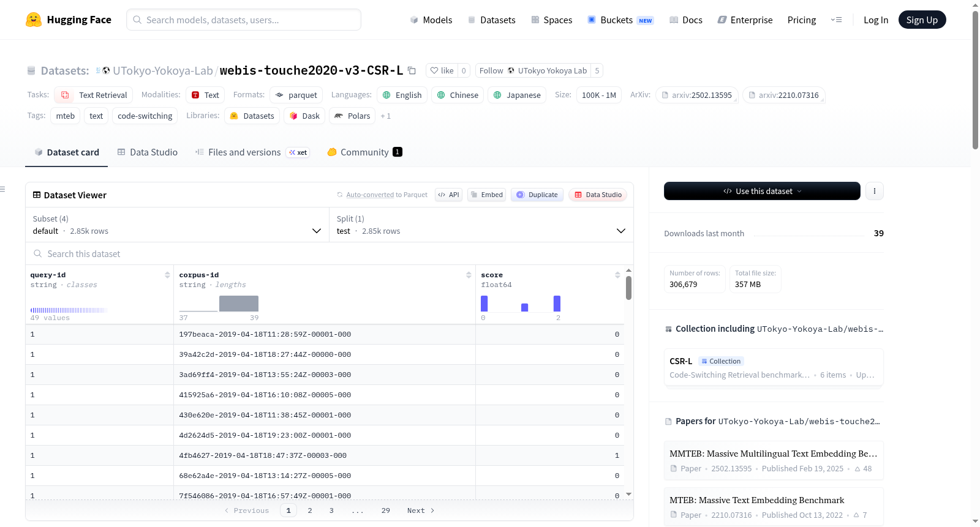Show the additional libraries +1 expander
Viewport: 980px width, 527px height.
pos(385,116)
